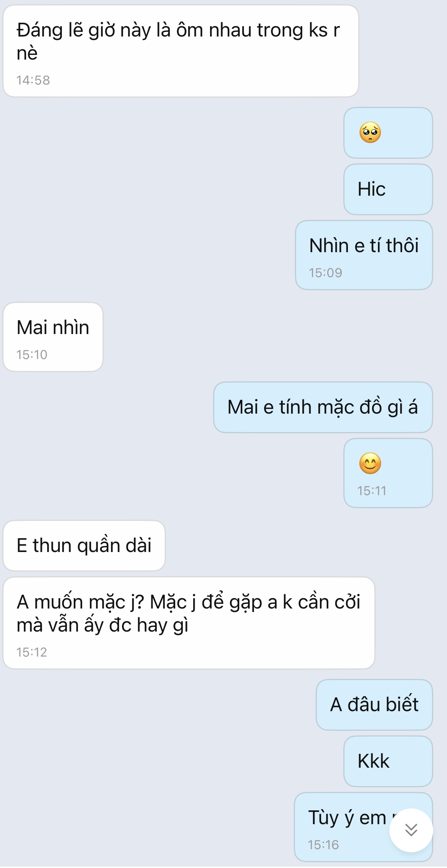Tap the 15:11 timestamp under smiling emoji

[372, 491]
